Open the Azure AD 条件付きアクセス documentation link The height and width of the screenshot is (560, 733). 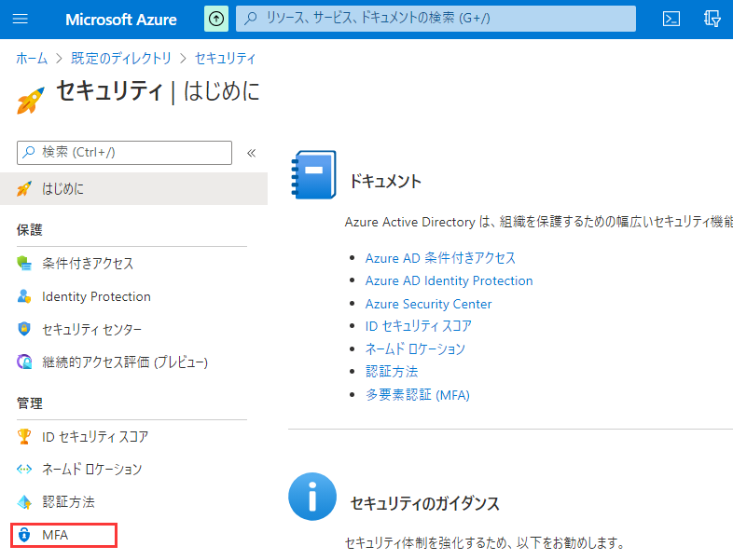pyautogui.click(x=440, y=257)
